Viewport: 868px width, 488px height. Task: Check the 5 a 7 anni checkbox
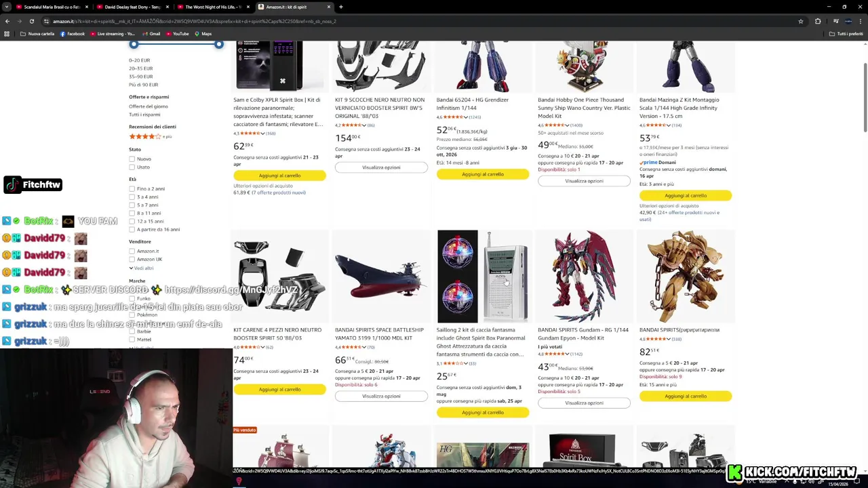click(132, 205)
